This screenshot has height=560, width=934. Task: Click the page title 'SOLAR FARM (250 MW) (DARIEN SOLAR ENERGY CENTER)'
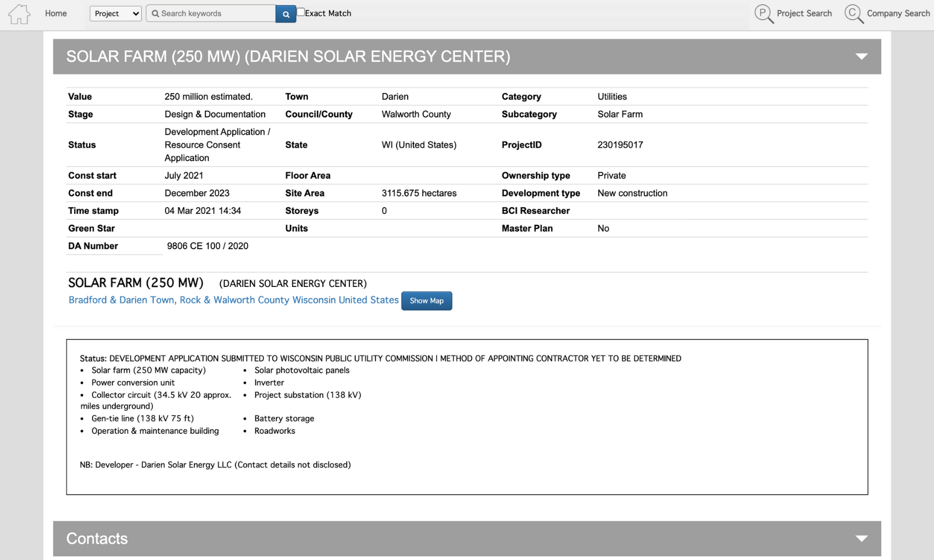click(x=288, y=56)
